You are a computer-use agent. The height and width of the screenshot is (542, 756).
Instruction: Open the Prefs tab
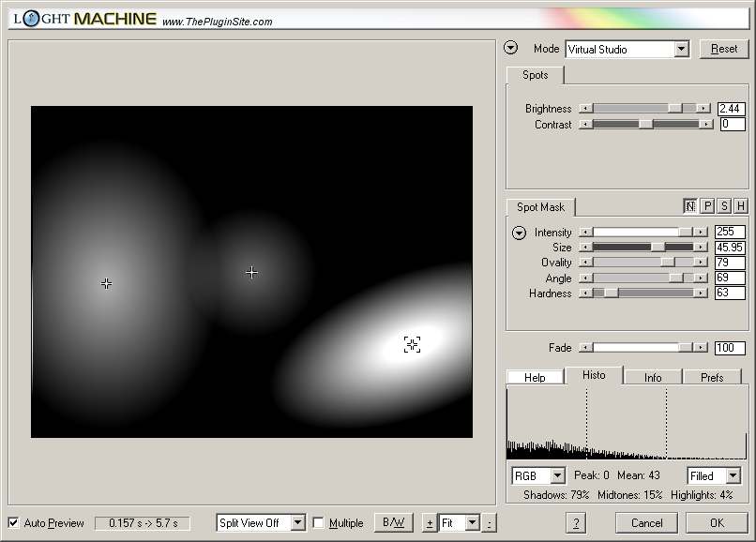pos(712,377)
